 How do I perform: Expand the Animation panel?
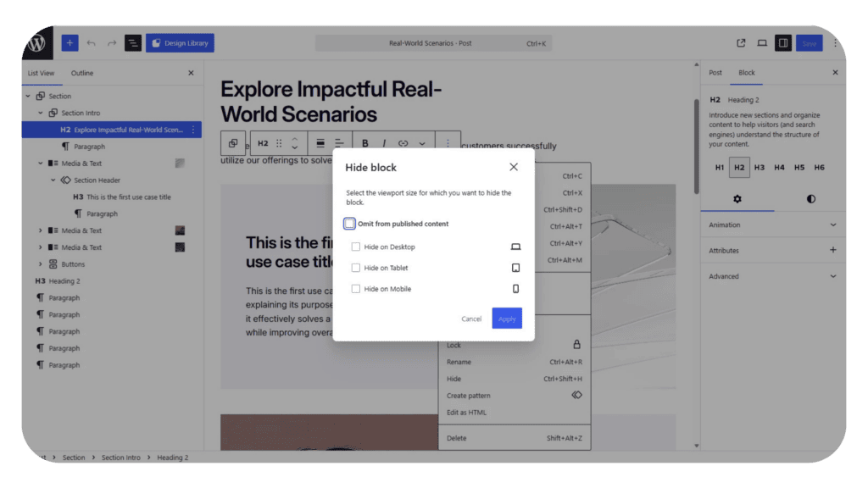pos(772,225)
